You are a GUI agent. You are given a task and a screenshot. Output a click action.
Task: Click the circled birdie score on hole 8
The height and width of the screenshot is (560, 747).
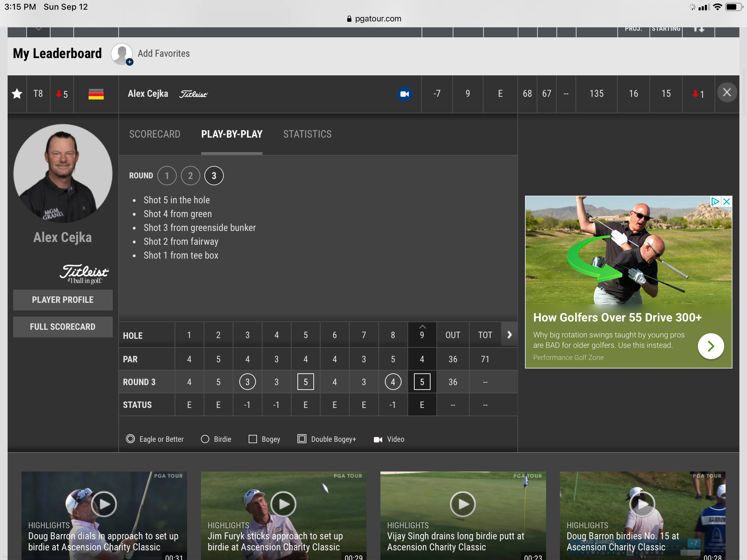pyautogui.click(x=393, y=382)
